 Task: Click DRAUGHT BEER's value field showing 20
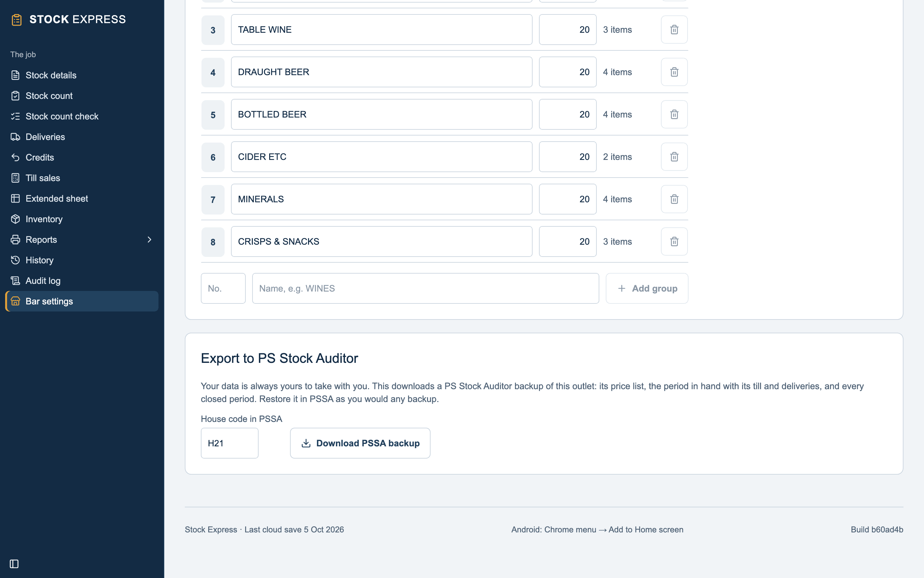(568, 72)
